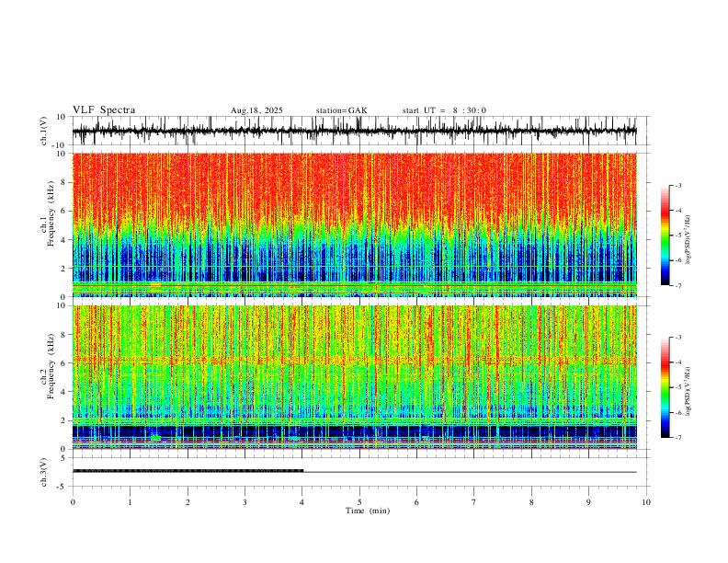
Task: Click the thick black ch.3 signal bar
Action: coord(188,471)
